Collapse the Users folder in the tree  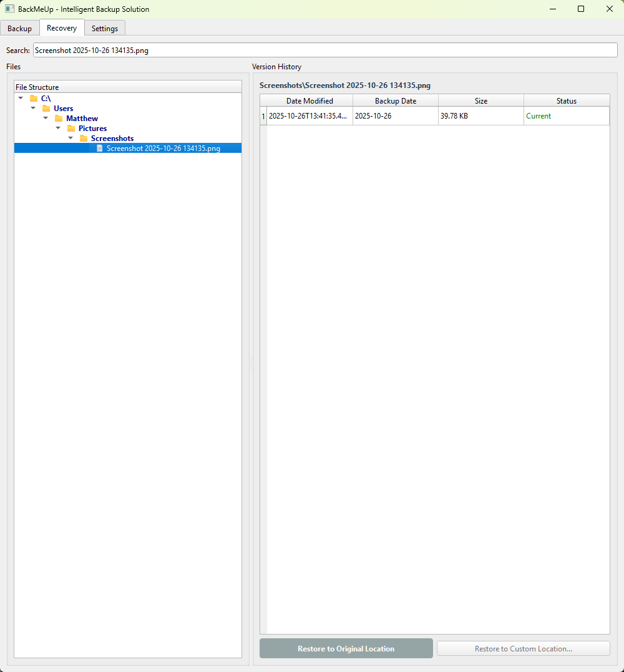pyautogui.click(x=33, y=108)
